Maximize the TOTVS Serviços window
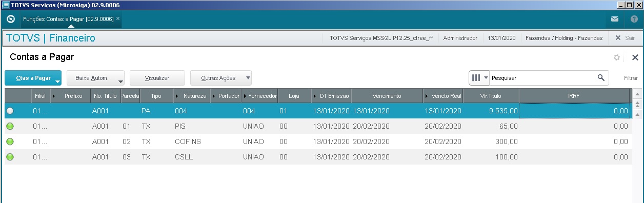644x203 pixels. coord(629,5)
